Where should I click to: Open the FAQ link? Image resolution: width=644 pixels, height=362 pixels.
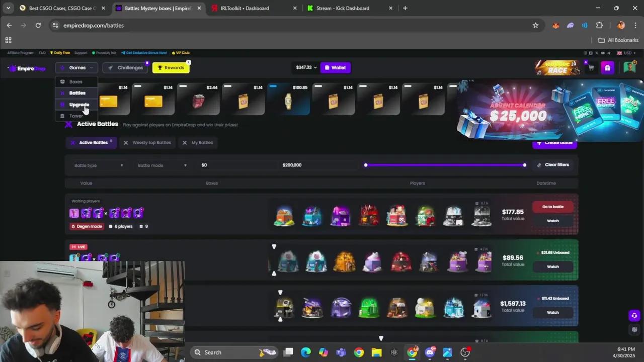click(x=42, y=53)
